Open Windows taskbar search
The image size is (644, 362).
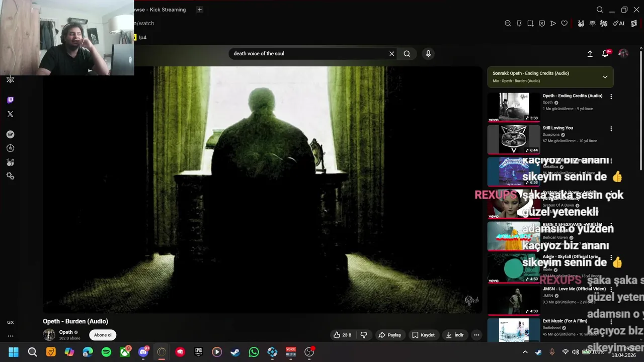pyautogui.click(x=32, y=352)
